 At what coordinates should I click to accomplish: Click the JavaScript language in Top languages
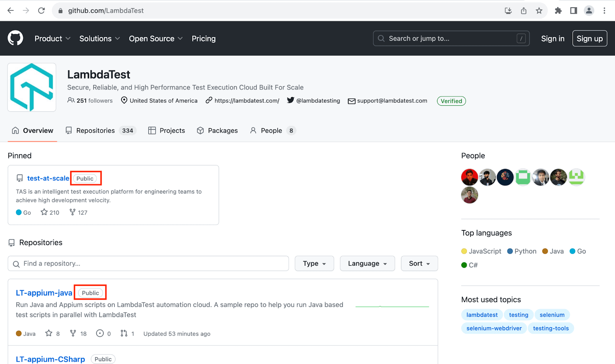(484, 251)
